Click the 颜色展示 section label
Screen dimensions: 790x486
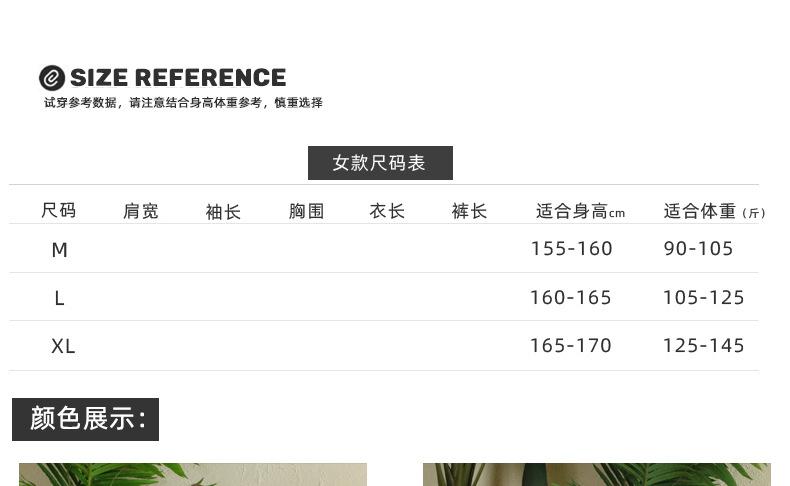[86, 419]
